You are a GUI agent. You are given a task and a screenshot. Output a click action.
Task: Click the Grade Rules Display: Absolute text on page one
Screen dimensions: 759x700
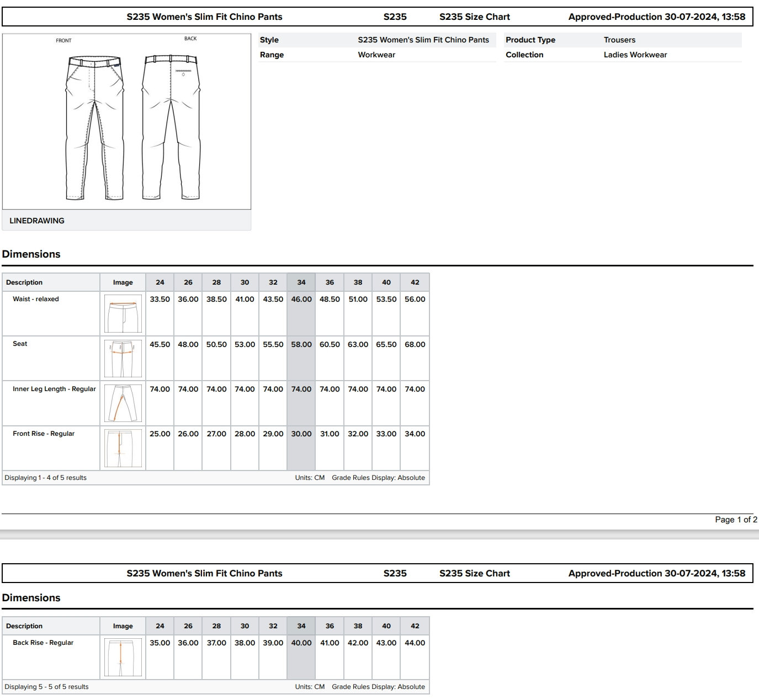point(378,478)
